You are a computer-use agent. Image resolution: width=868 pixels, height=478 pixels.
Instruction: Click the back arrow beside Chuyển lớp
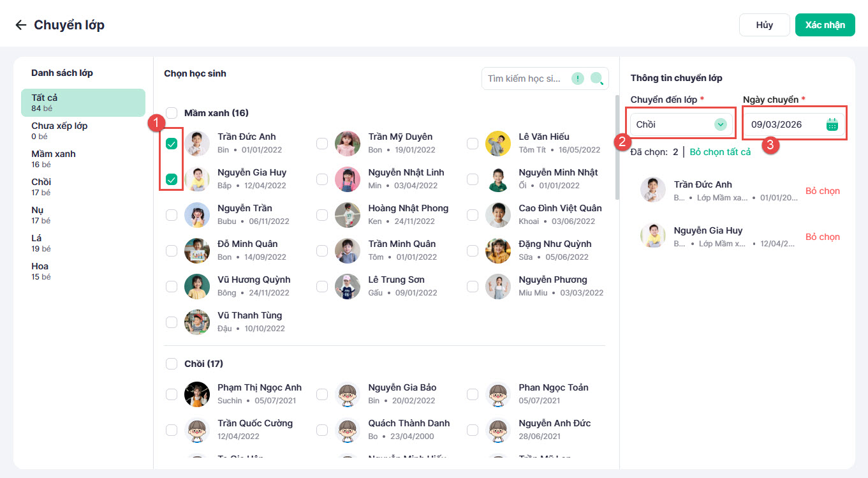21,25
